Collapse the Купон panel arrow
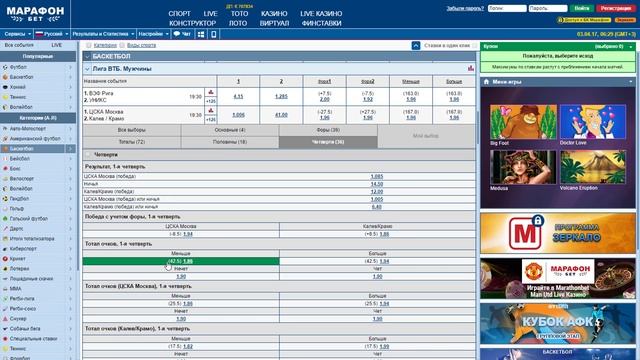Viewport: 640px width, 360px height. pos(631,47)
